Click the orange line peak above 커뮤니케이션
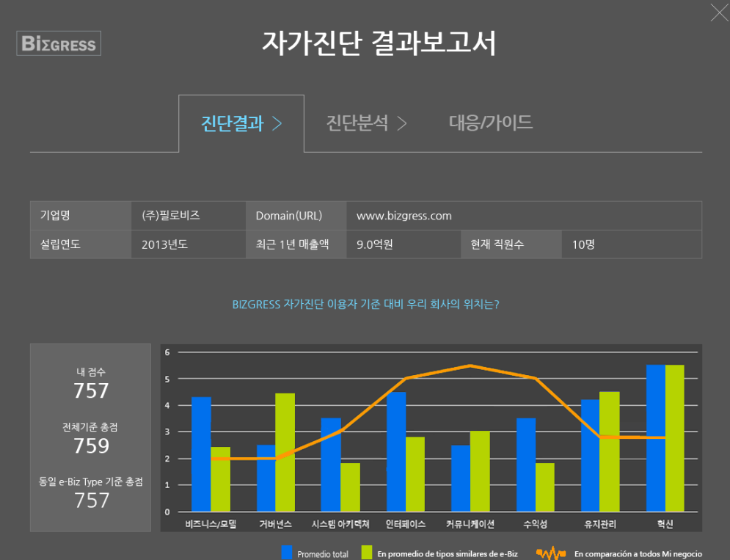The width and height of the screenshot is (730, 560). (x=470, y=366)
